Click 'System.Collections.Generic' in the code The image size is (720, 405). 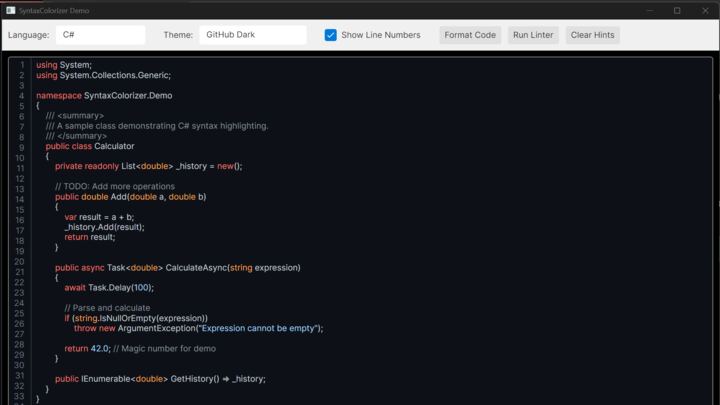[x=114, y=75]
